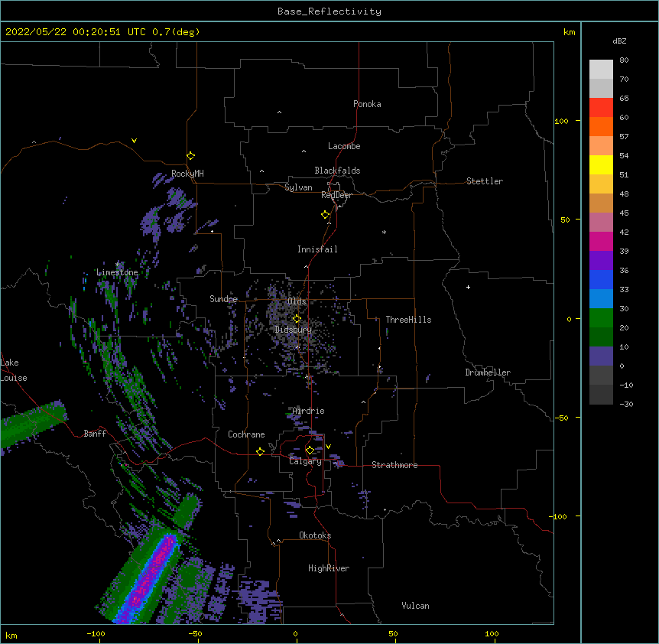Click the yellow diamond marker south of RedDeer
The height and width of the screenshot is (644, 659).
(325, 214)
